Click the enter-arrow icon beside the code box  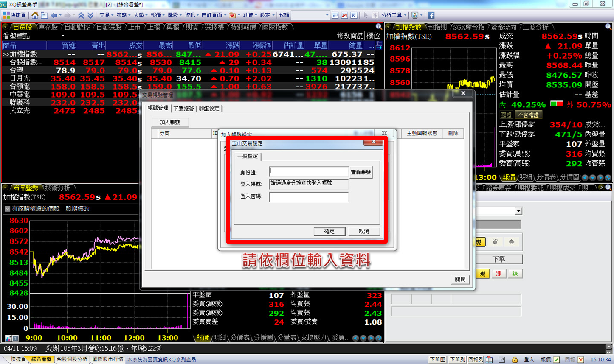click(335, 15)
